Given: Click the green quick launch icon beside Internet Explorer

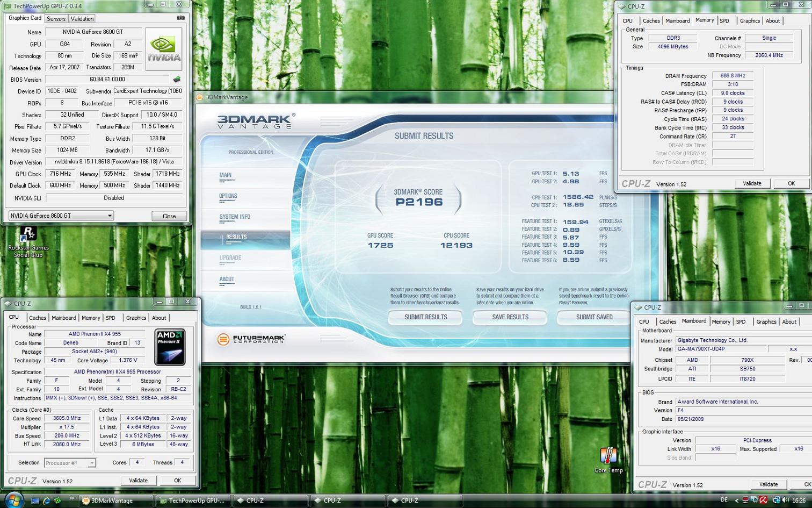Looking at the screenshot, I should [57, 500].
